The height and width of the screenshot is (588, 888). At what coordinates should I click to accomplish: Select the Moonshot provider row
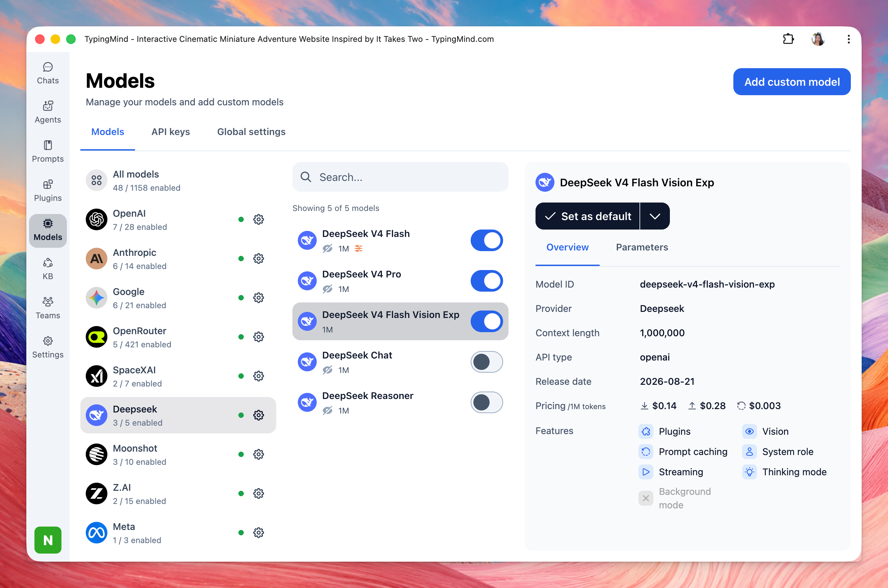click(x=178, y=454)
